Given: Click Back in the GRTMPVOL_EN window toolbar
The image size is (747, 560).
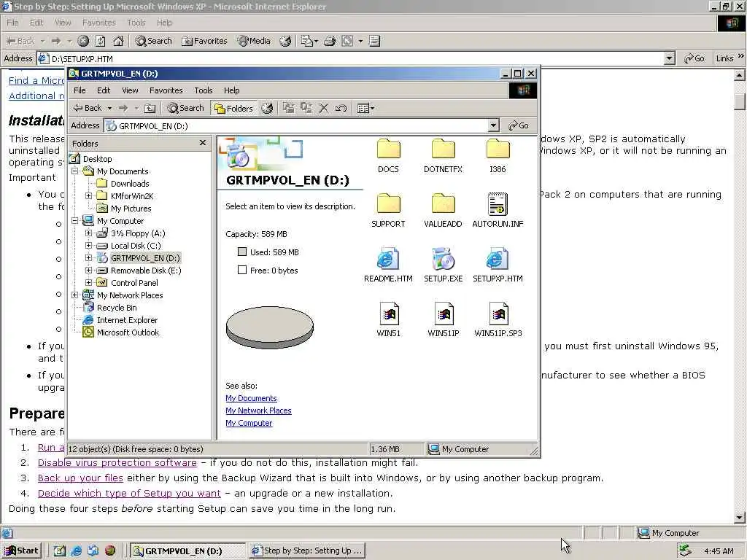Looking at the screenshot, I should (x=88, y=108).
